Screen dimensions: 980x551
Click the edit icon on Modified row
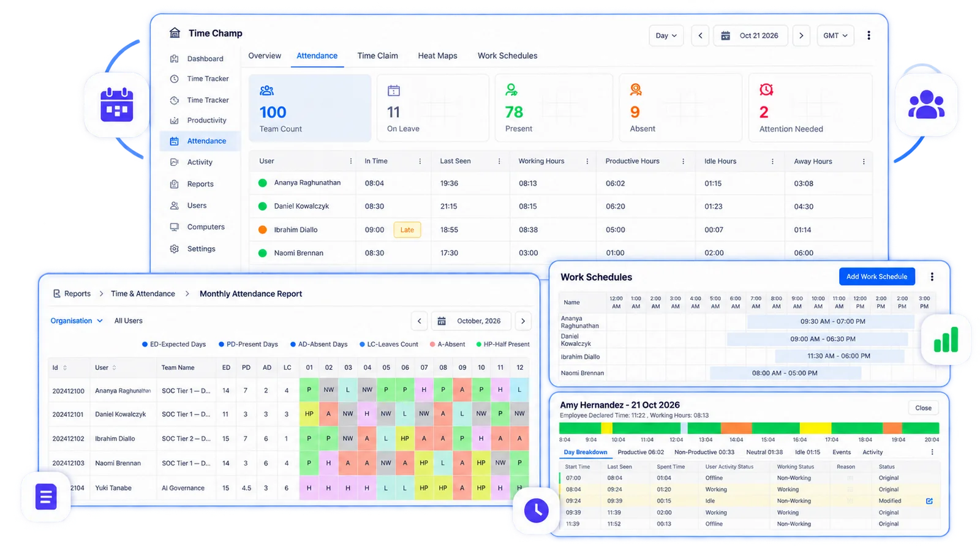[x=929, y=501]
